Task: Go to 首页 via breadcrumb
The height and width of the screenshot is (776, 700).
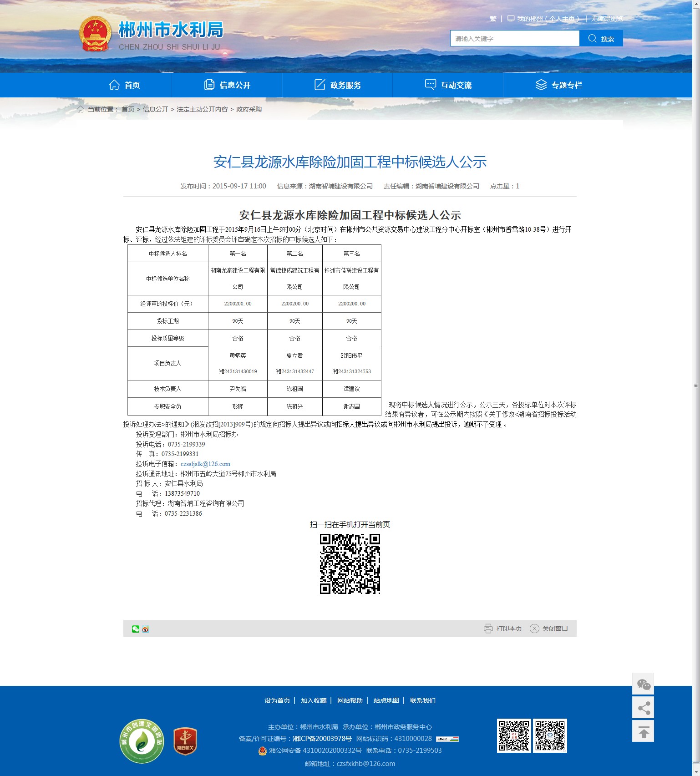Action: [128, 109]
